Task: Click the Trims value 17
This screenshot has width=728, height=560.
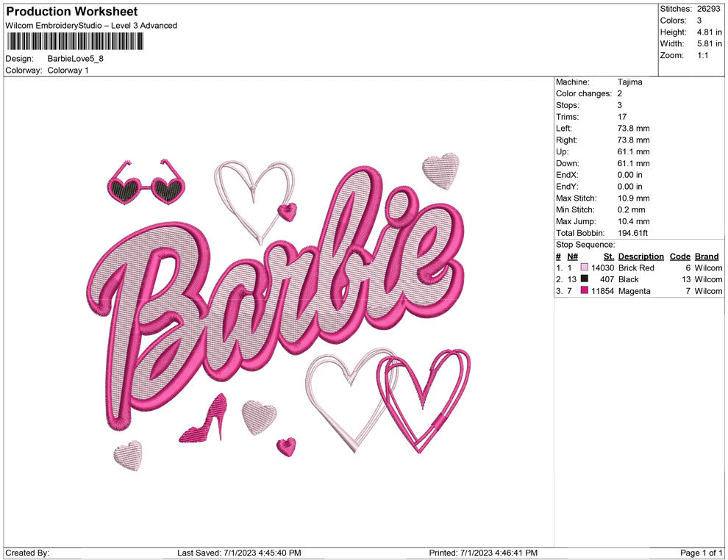Action: click(x=621, y=117)
